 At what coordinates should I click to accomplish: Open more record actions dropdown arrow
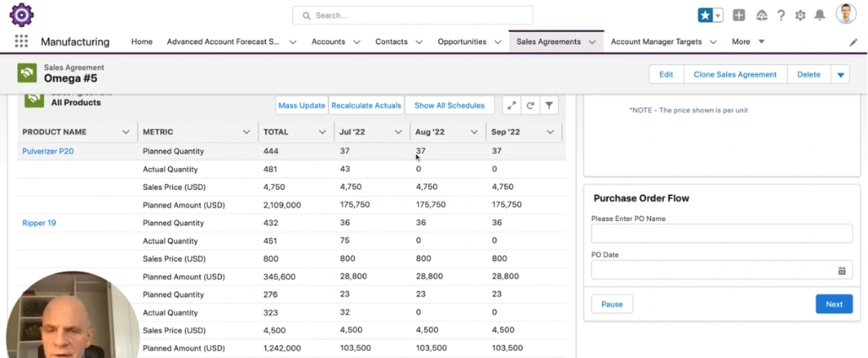840,74
